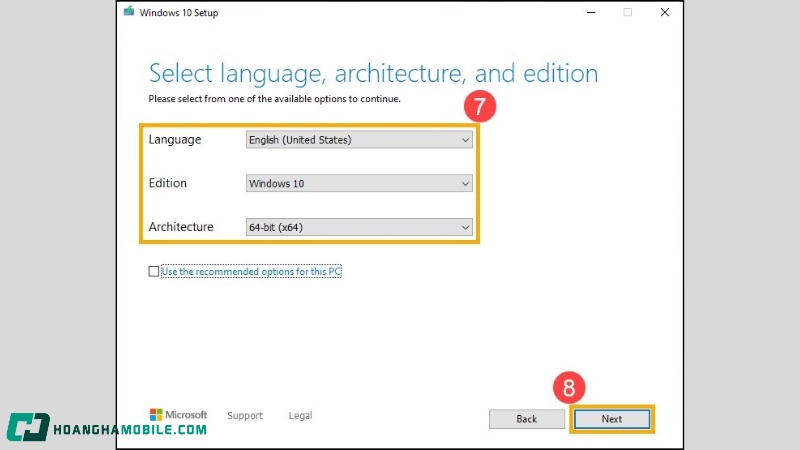The height and width of the screenshot is (450, 800).
Task: Click the "Windows 10 Setup" window title
Action: (179, 13)
